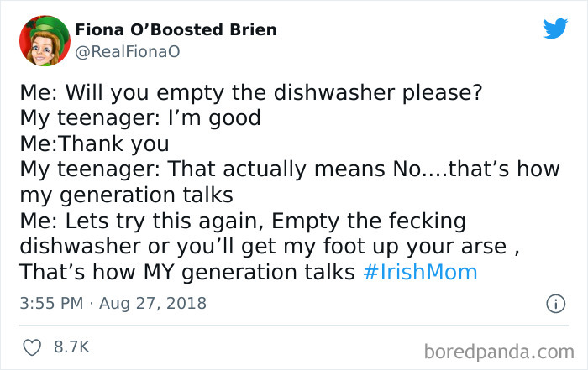Image resolution: width=588 pixels, height=370 pixels.
Task: Click the text "My teenager: I'm good"
Action: tap(140, 118)
